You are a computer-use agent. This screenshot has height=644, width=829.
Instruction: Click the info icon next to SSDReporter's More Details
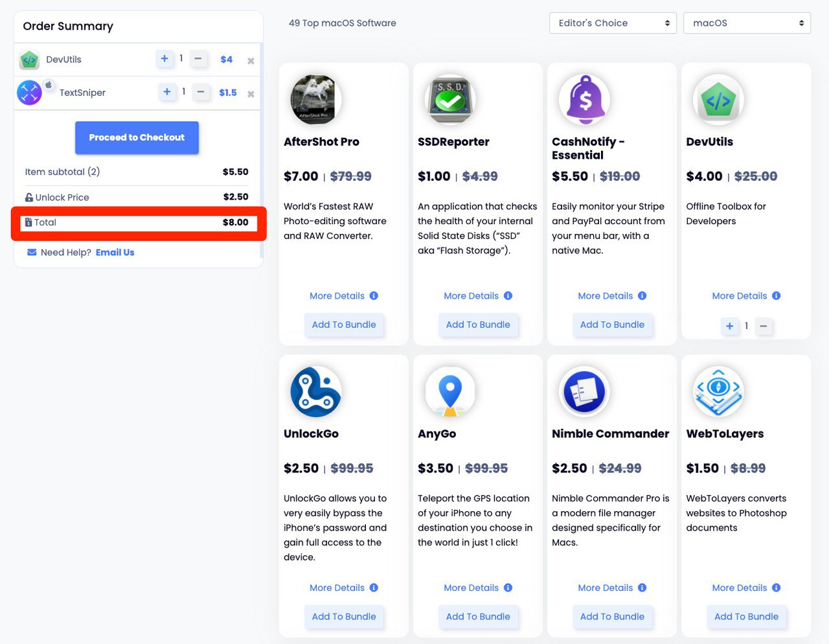pos(508,295)
